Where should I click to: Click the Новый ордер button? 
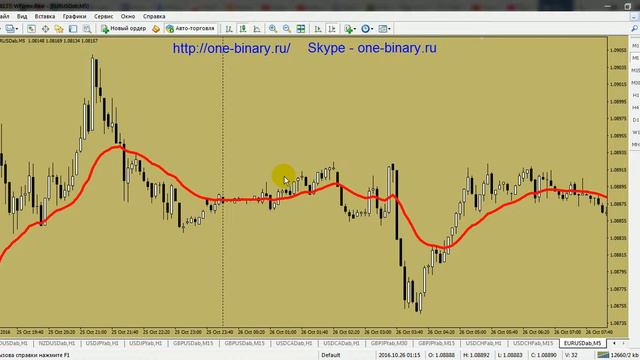point(124,29)
